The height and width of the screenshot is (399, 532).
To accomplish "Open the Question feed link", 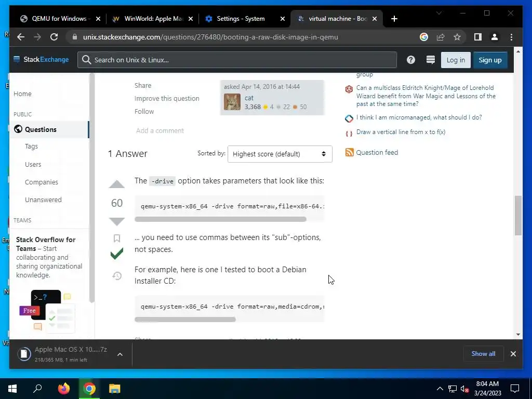I will pos(377,152).
